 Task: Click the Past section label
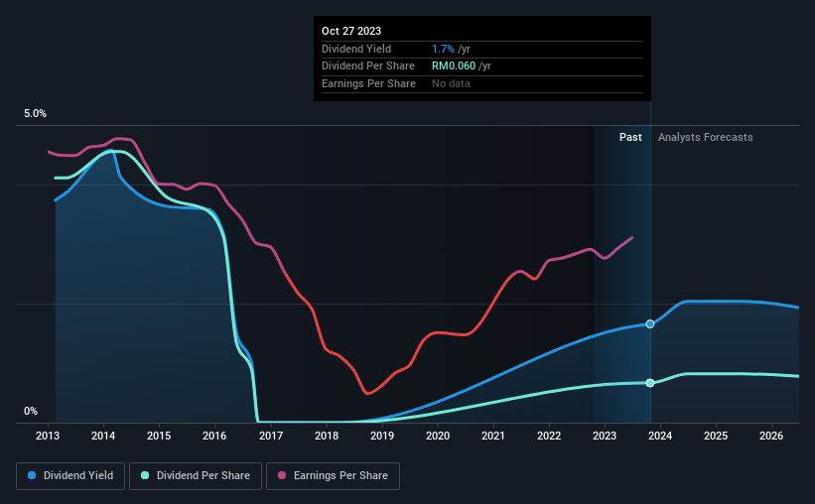(x=630, y=137)
